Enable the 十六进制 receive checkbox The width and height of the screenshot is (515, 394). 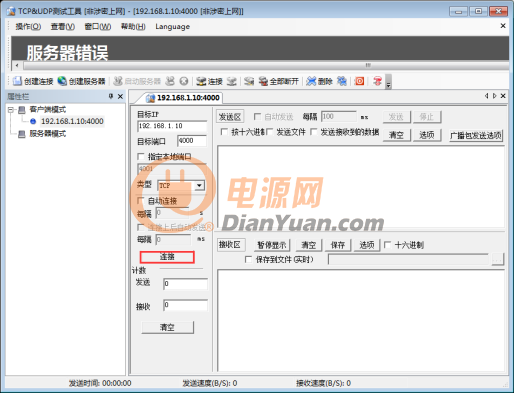pyautogui.click(x=387, y=245)
